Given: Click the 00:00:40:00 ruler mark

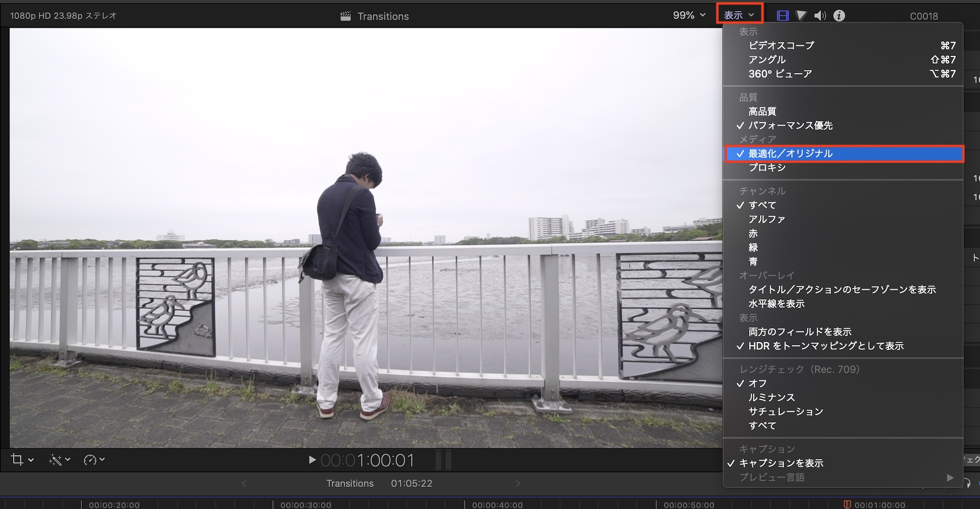Looking at the screenshot, I should 497,505.
